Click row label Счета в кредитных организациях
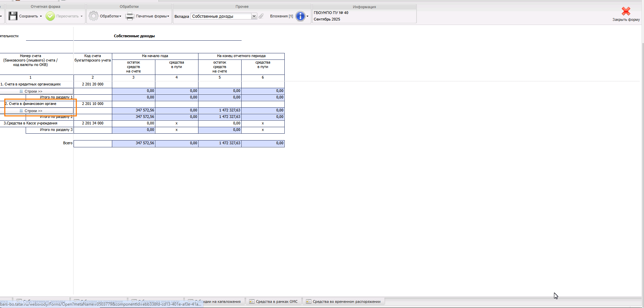Image resolution: width=644 pixels, height=308 pixels. coord(30,84)
